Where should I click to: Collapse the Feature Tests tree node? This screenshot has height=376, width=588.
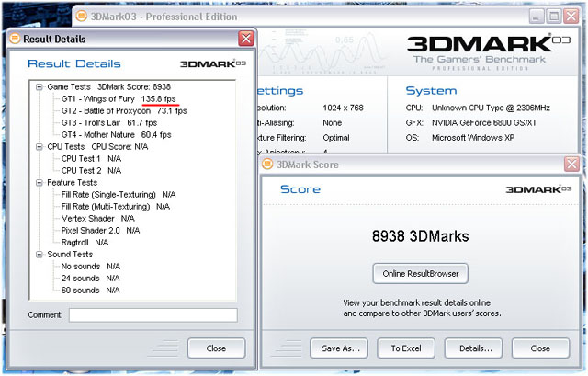point(39,183)
